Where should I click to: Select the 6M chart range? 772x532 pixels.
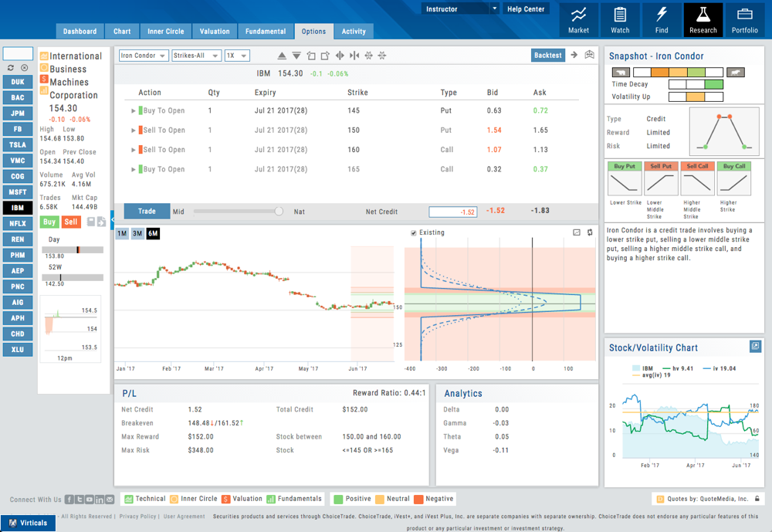153,233
